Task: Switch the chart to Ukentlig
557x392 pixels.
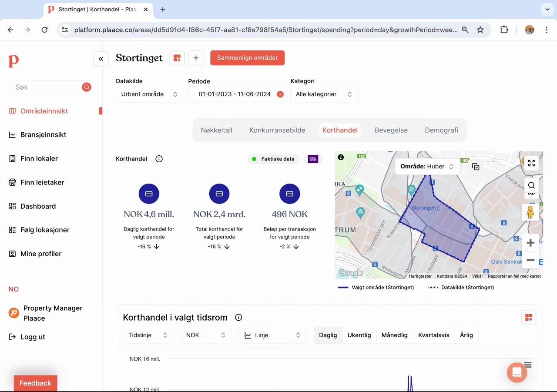Action: pos(359,335)
